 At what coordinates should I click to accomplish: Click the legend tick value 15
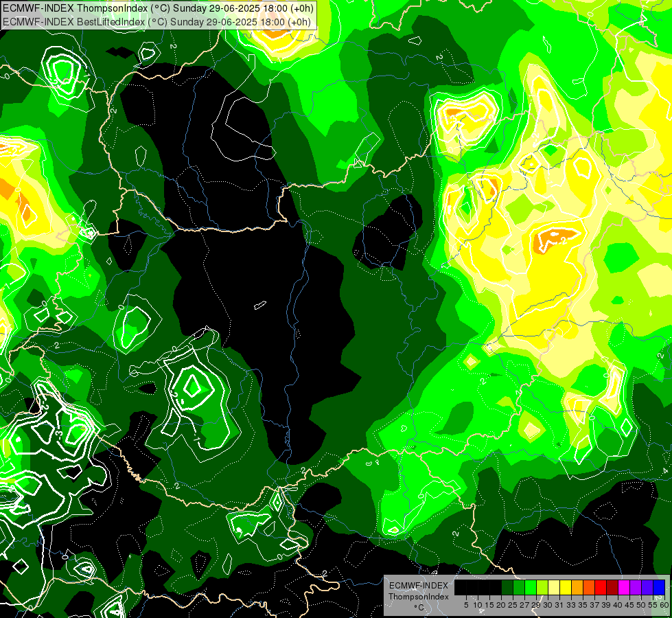pyautogui.click(x=489, y=605)
